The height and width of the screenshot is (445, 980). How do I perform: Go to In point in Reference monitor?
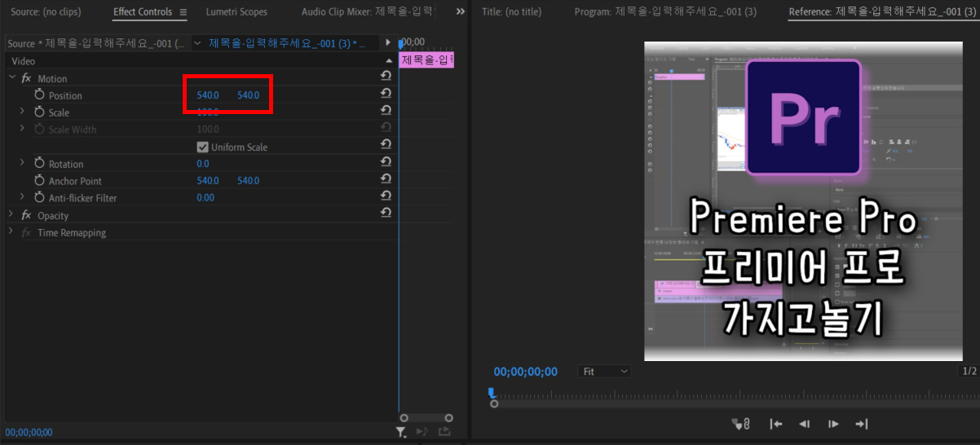[776, 424]
